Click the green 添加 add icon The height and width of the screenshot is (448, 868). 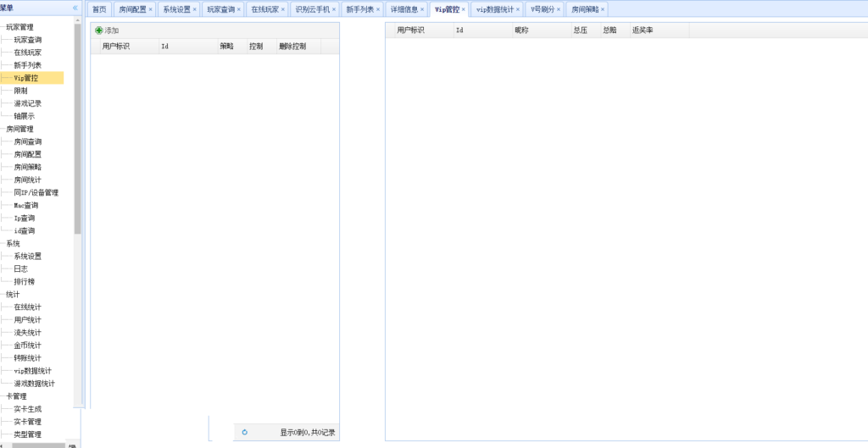coord(99,30)
